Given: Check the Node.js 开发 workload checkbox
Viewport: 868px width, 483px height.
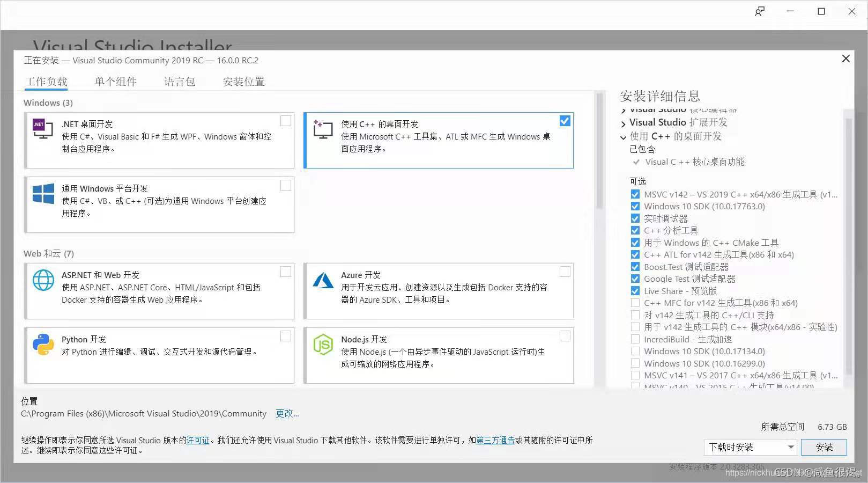Looking at the screenshot, I should [x=565, y=336].
